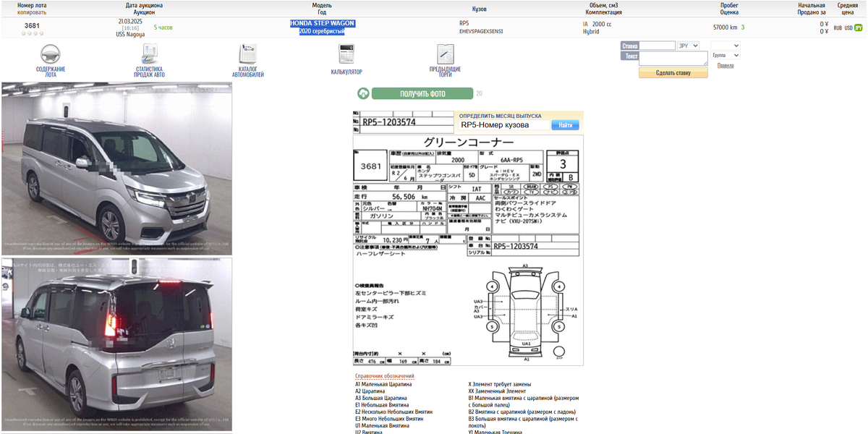868x434 pixels.
Task: Click the green cloud download icon
Action: pos(363,93)
